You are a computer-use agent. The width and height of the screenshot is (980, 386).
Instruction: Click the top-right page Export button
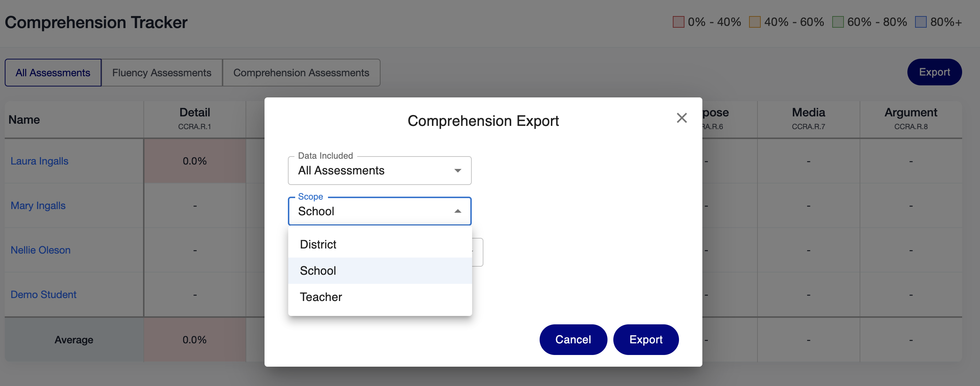pos(934,72)
